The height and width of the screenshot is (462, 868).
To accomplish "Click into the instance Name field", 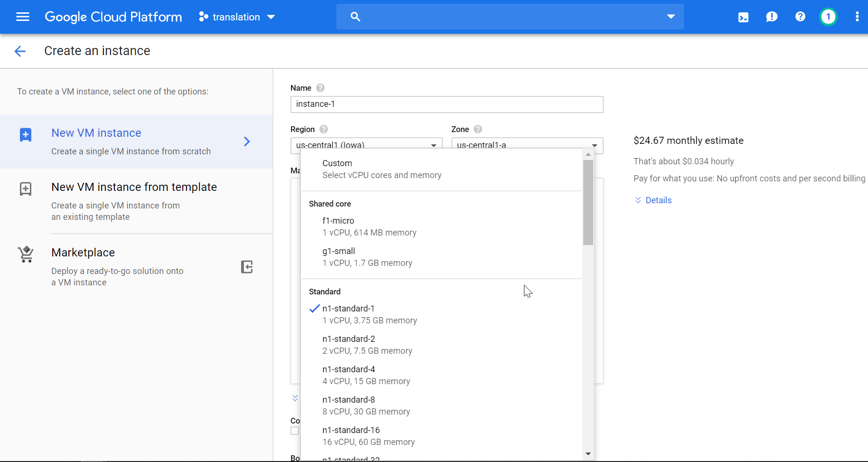I will click(x=446, y=104).
